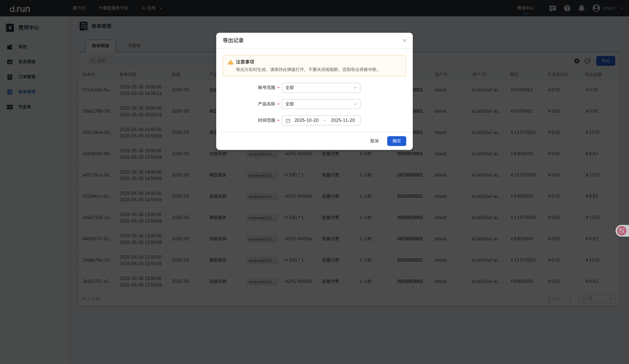Click the 代金券 voucher icon

10,107
